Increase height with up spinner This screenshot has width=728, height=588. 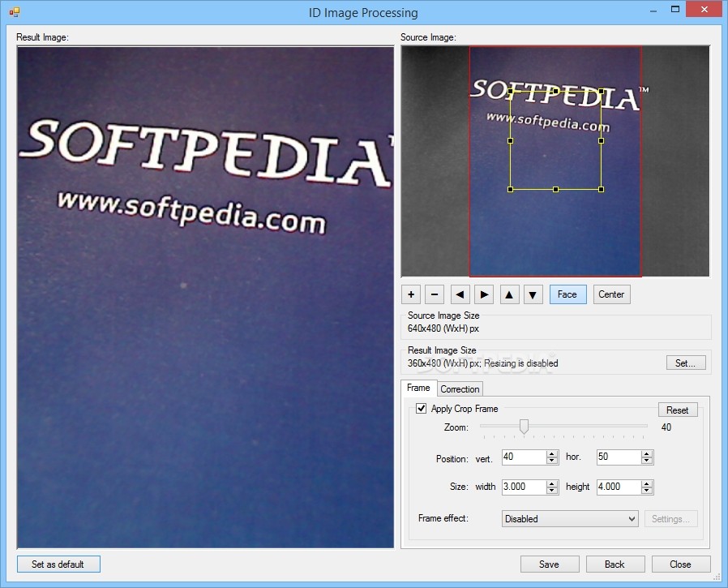pos(646,483)
